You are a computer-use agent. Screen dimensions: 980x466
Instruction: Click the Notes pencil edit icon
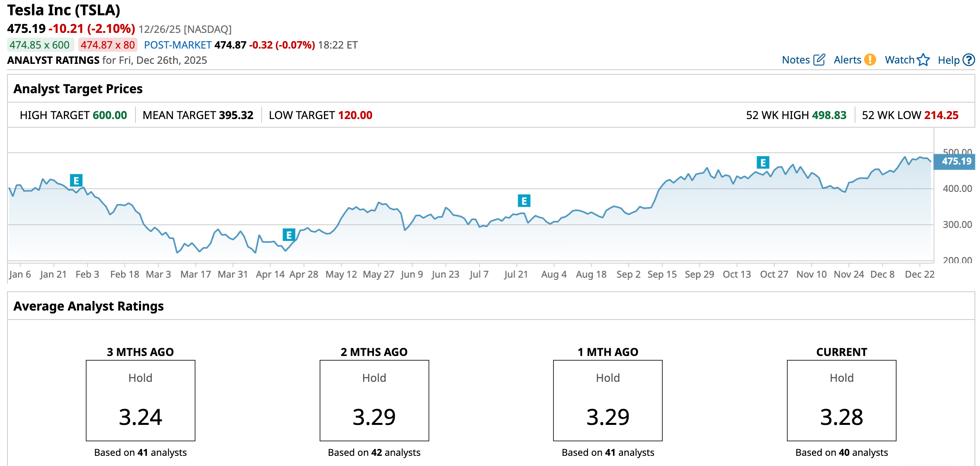(819, 60)
